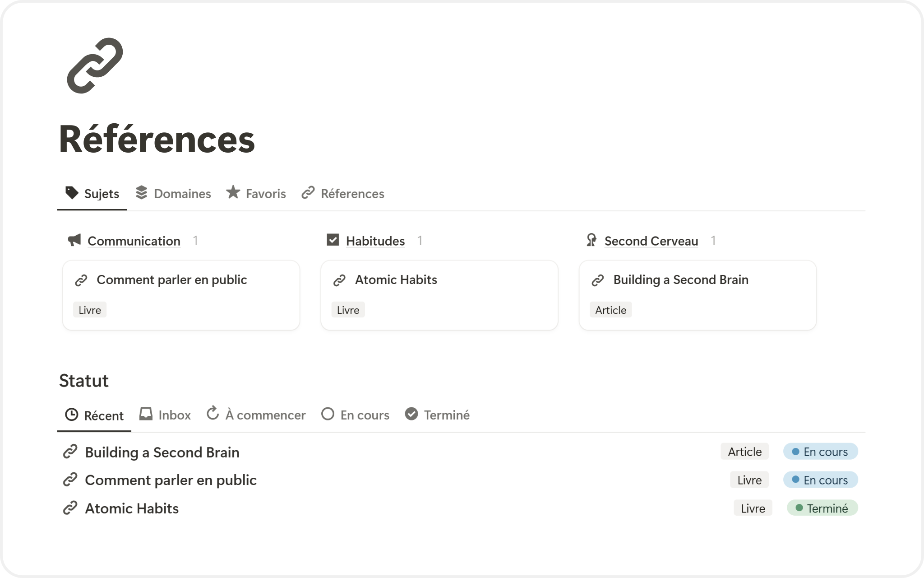Click the checkbox icon beside Habitudes

(333, 240)
